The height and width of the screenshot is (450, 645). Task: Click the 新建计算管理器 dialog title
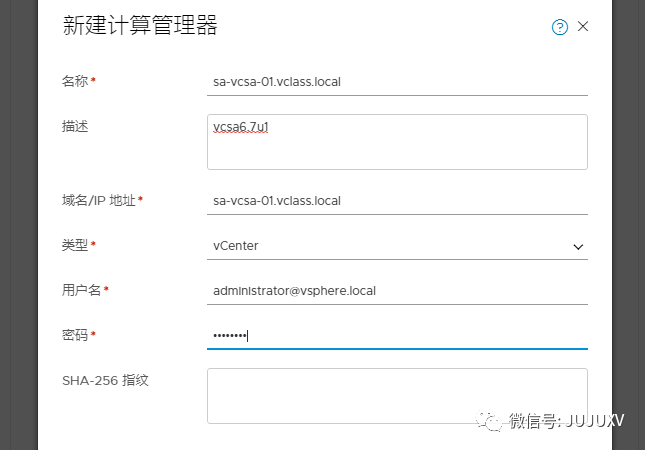pos(140,27)
